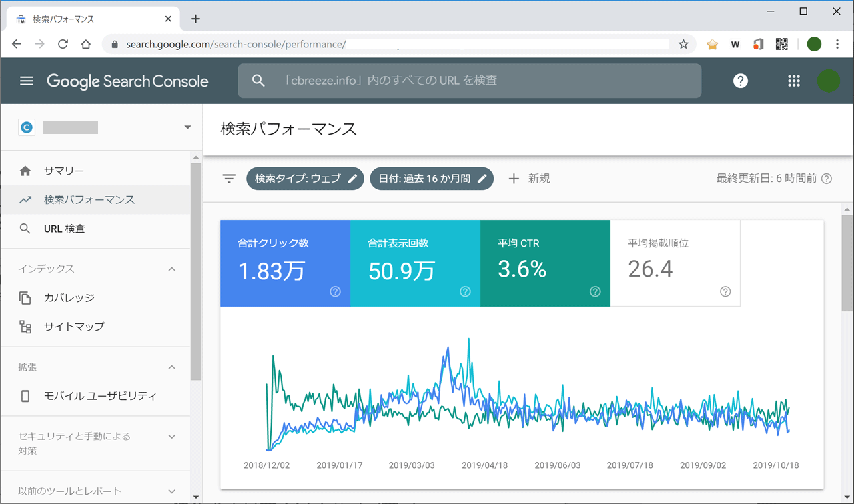Open a new browser tab
The width and height of the screenshot is (854, 504).
195,19
